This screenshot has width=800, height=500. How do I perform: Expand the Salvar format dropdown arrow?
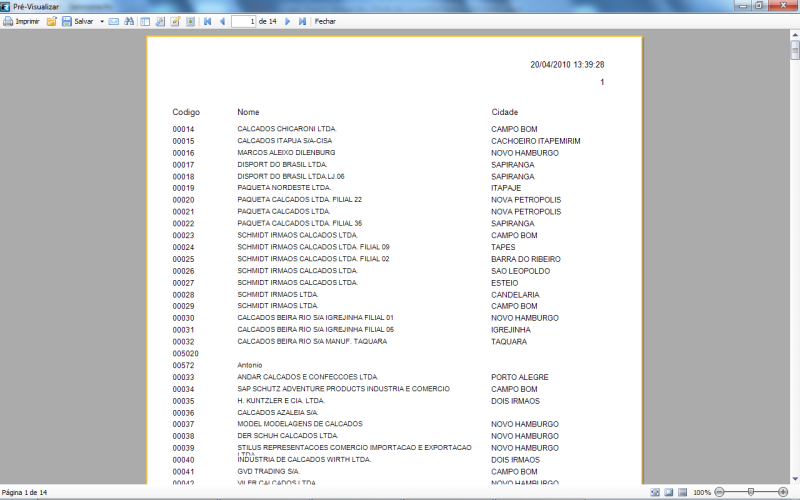[102, 21]
